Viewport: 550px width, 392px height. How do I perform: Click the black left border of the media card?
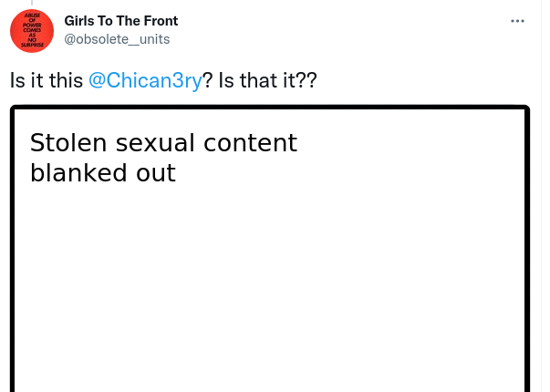coord(14,255)
